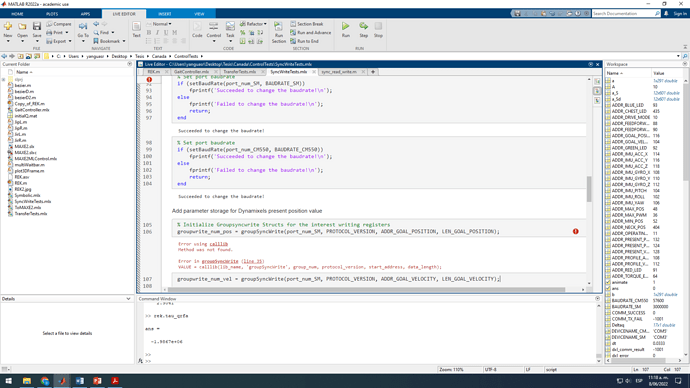The width and height of the screenshot is (690, 388).
Task: Click the Details panel collapse arrow
Action: click(x=128, y=299)
